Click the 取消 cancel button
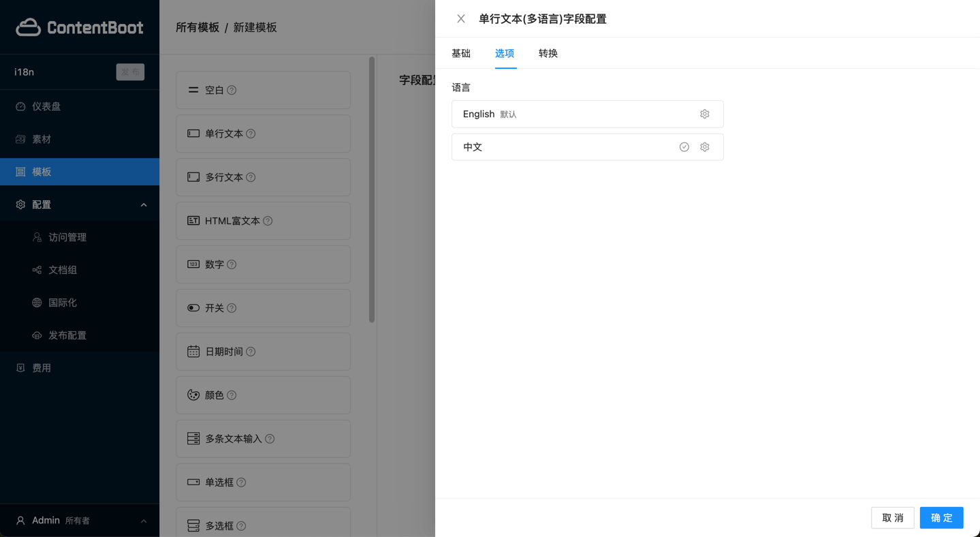The width and height of the screenshot is (980, 537). click(x=893, y=518)
